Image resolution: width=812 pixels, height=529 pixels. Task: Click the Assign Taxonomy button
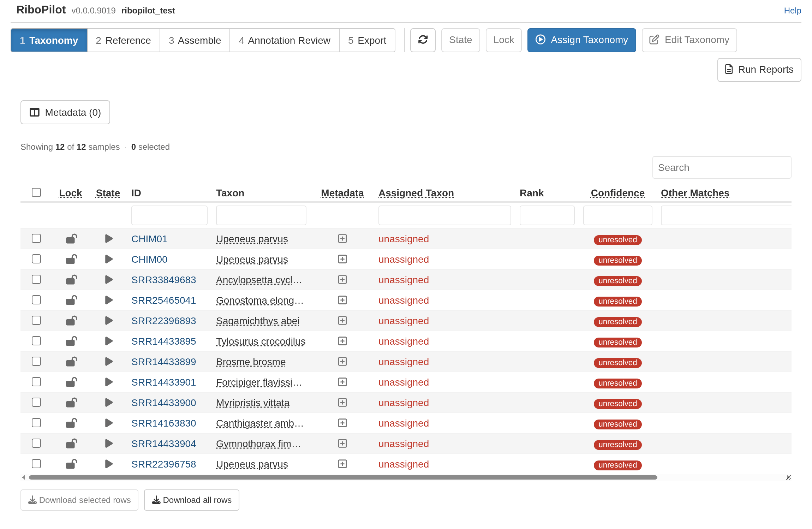point(581,40)
